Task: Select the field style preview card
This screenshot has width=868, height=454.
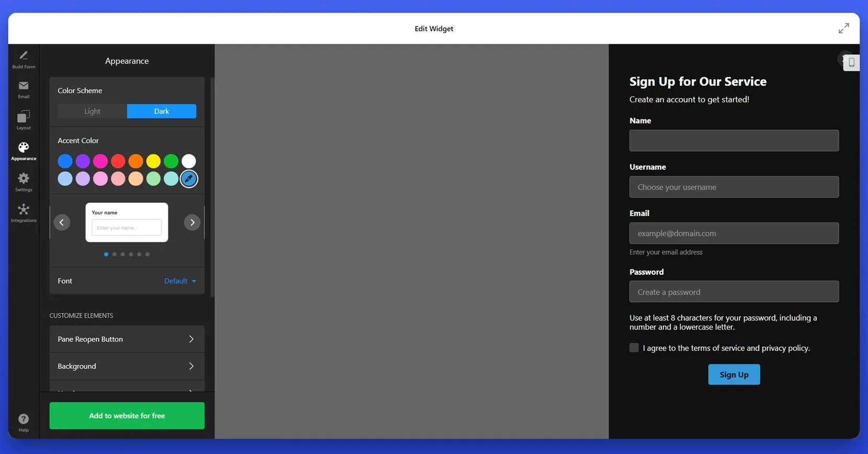Action: tap(127, 223)
